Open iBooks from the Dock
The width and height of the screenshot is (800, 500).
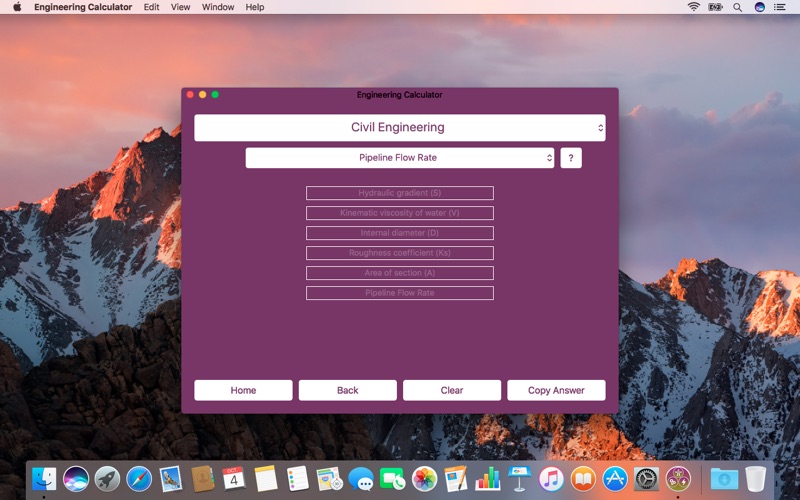point(583,479)
